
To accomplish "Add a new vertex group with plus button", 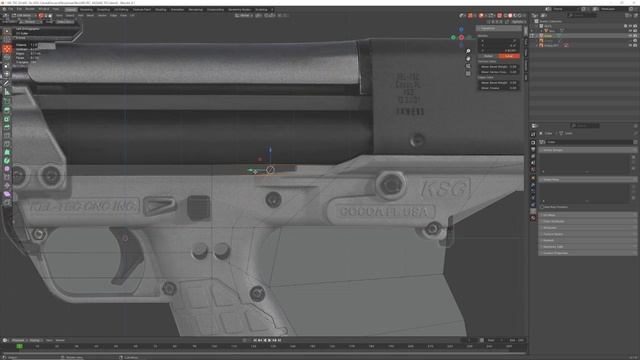I will coord(633,157).
